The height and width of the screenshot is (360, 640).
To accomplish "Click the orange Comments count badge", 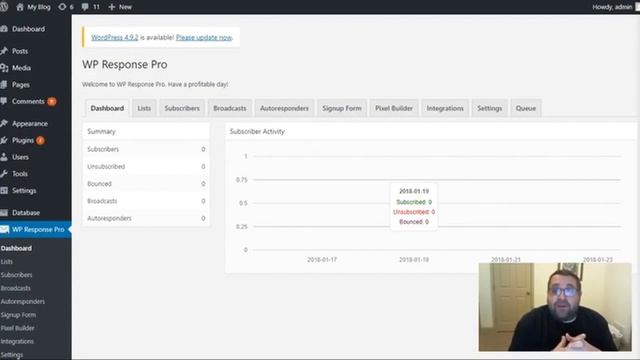I will click(x=51, y=102).
